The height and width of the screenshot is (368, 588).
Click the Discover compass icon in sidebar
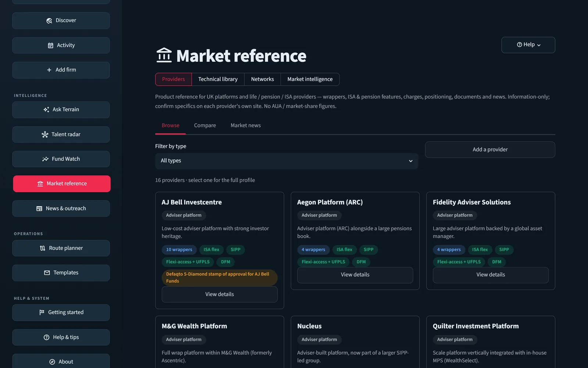click(49, 21)
